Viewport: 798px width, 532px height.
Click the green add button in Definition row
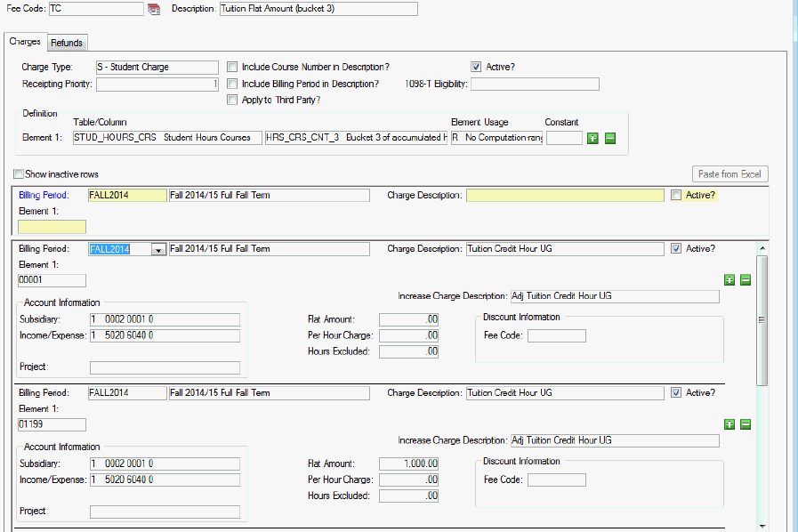point(593,138)
